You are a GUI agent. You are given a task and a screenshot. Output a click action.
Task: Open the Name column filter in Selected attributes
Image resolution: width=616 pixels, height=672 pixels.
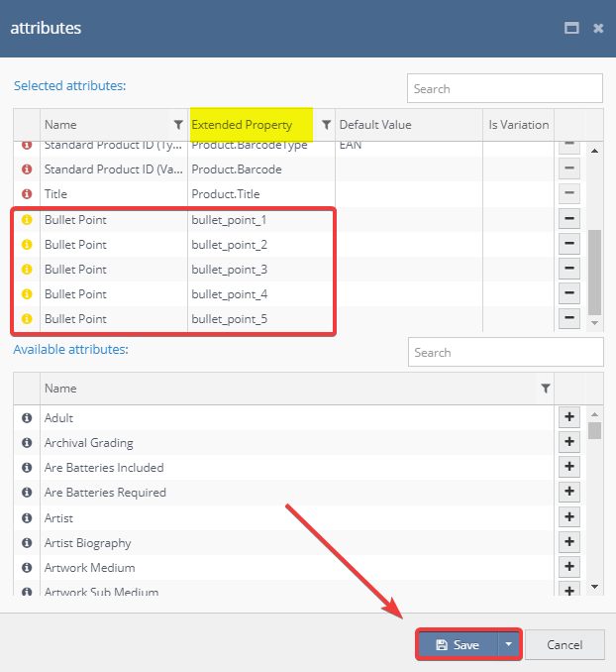tap(178, 125)
